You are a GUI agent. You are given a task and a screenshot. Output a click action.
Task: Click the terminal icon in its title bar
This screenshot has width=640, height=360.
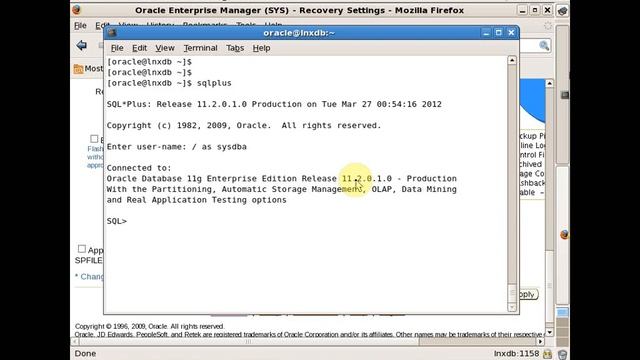click(x=112, y=33)
